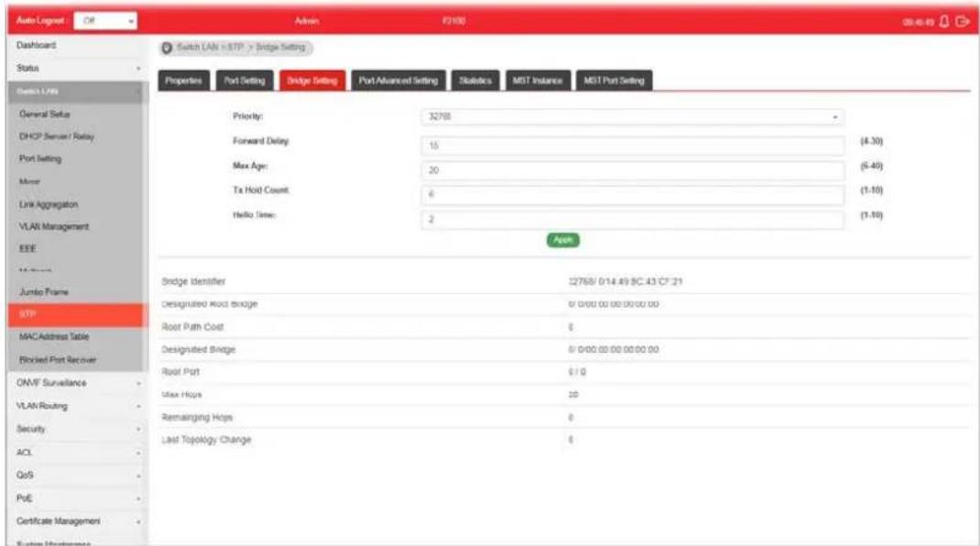
Task: Open Blocked Port Recover page
Action: coord(58,360)
